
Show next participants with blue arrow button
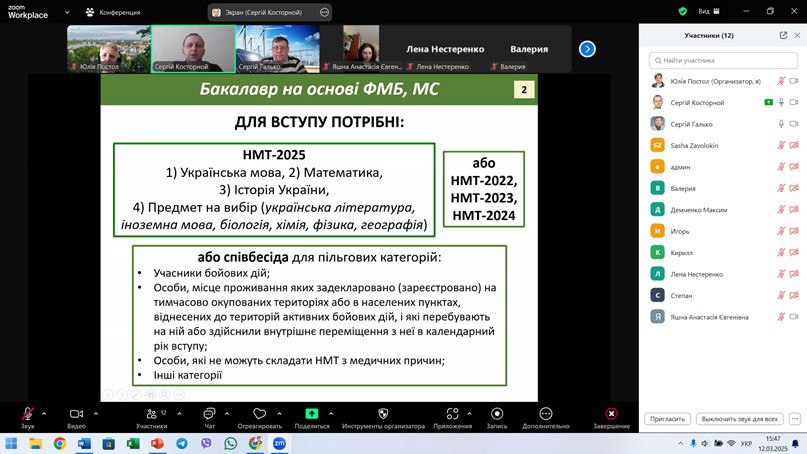(x=587, y=49)
